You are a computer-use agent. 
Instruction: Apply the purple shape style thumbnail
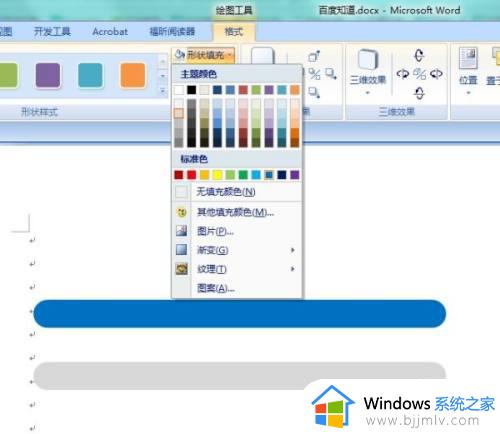click(48, 75)
